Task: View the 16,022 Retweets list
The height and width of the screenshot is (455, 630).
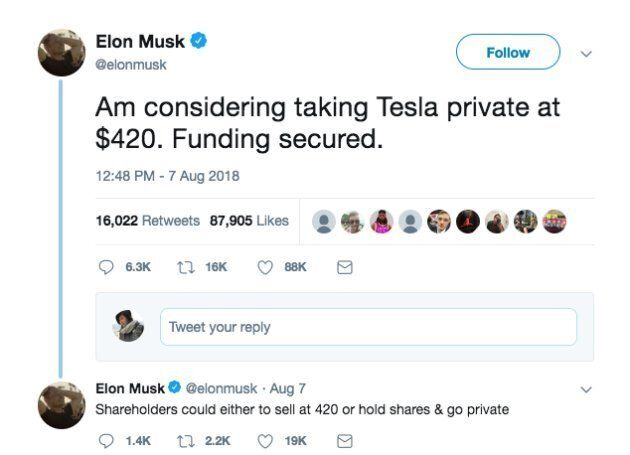Action: [147, 221]
